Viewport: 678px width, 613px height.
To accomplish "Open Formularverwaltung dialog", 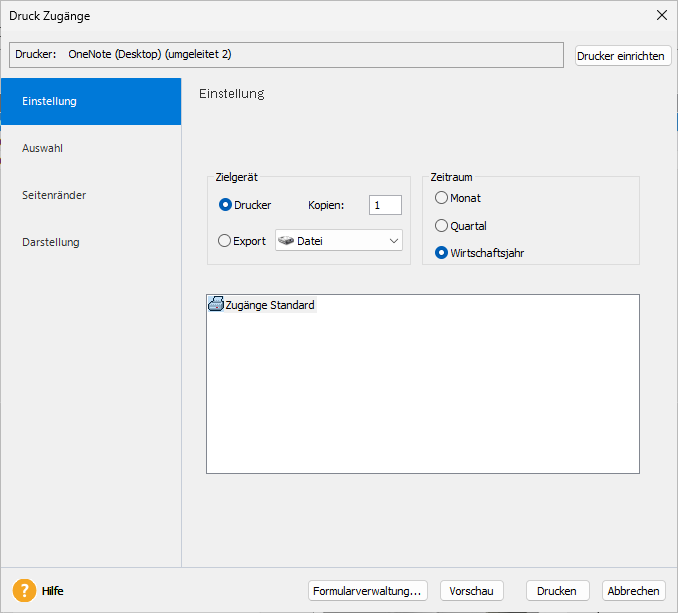I will click(369, 591).
